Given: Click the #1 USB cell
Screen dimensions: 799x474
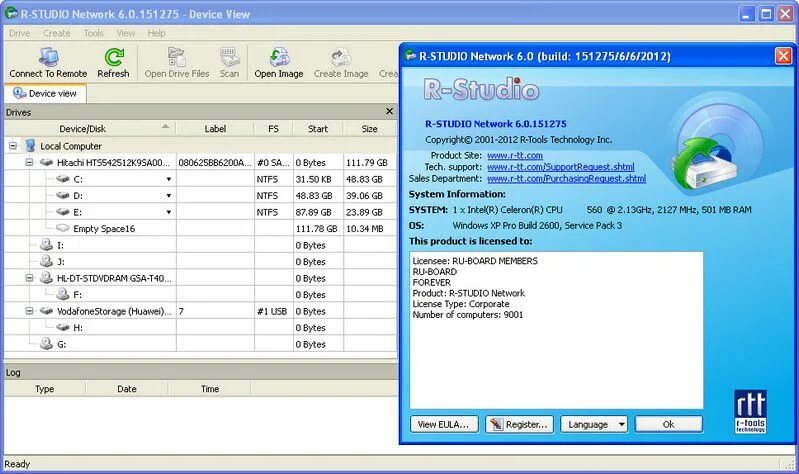Looking at the screenshot, I should 272,311.
